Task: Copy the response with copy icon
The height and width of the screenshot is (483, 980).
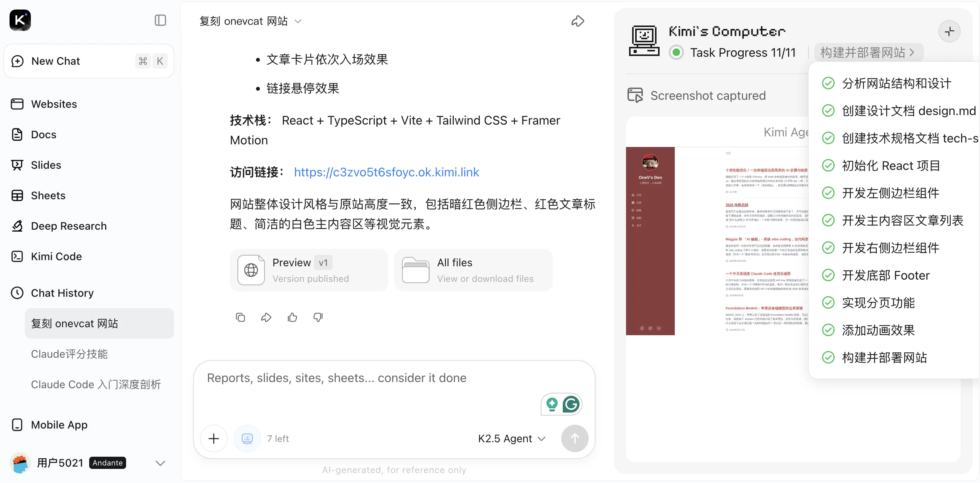Action: click(x=240, y=317)
